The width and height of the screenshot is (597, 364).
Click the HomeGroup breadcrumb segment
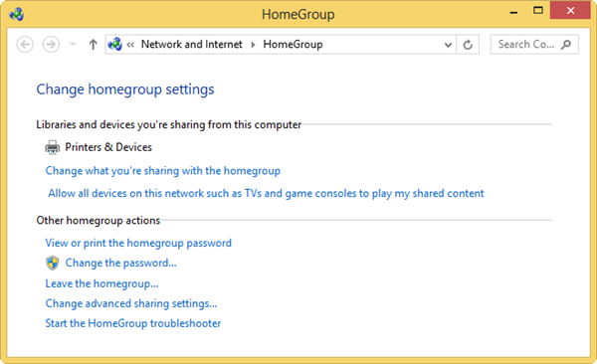click(293, 44)
